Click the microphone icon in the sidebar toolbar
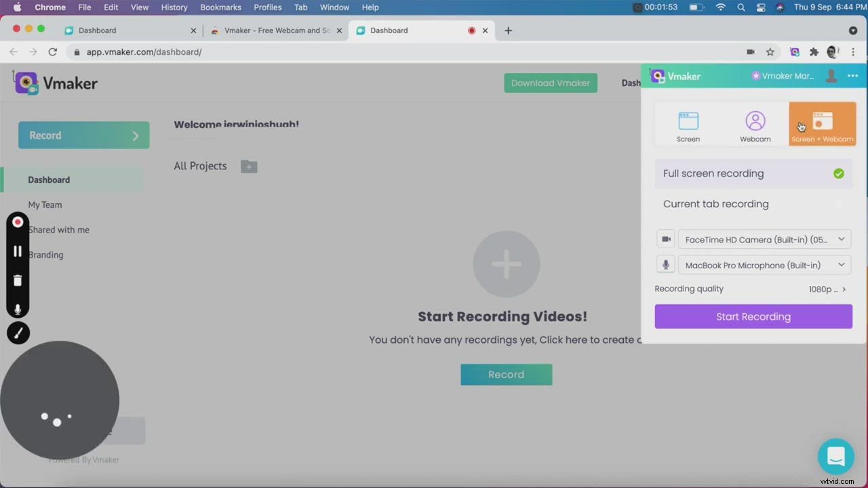The image size is (868, 488). point(18,309)
